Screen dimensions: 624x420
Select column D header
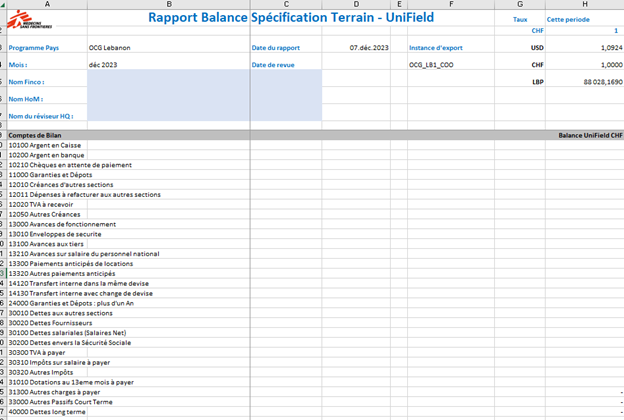[356, 5]
